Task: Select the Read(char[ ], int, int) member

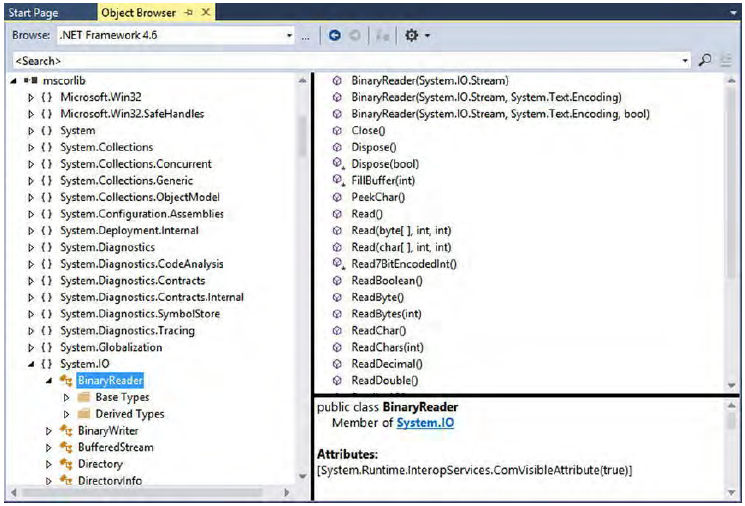Action: (x=401, y=247)
